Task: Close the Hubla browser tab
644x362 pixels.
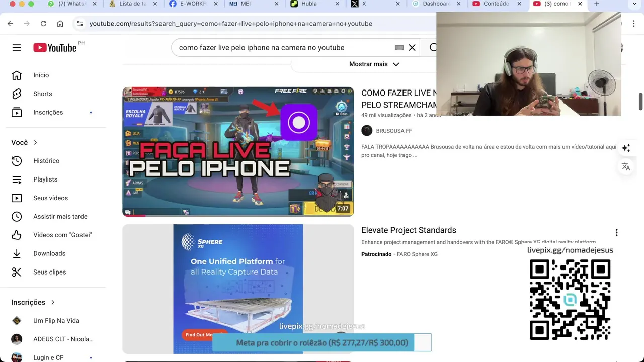Action: coord(337,4)
